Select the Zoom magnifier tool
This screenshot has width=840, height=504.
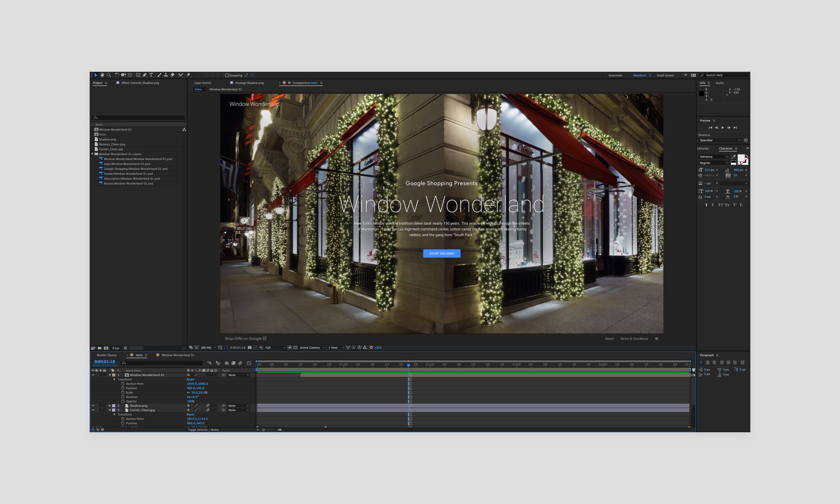coord(109,75)
